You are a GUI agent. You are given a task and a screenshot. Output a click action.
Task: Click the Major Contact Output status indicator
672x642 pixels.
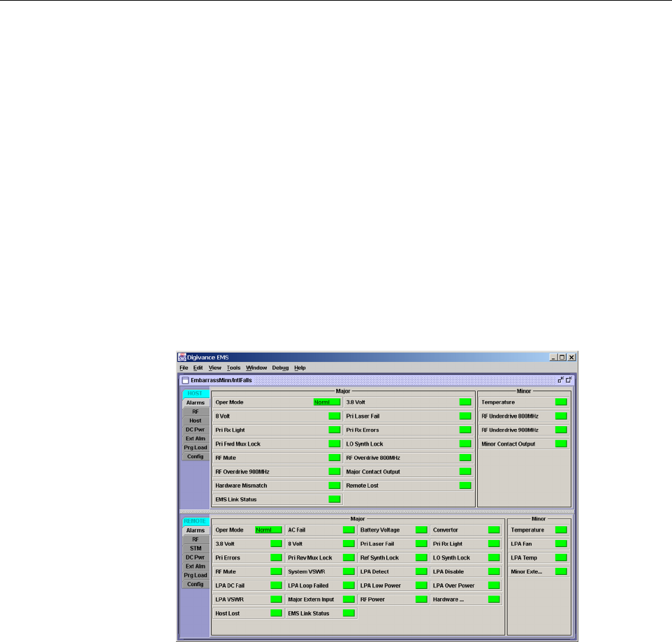coord(465,472)
